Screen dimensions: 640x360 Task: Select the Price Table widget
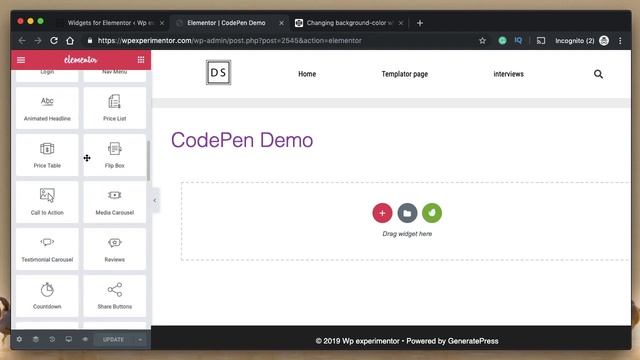click(x=47, y=155)
